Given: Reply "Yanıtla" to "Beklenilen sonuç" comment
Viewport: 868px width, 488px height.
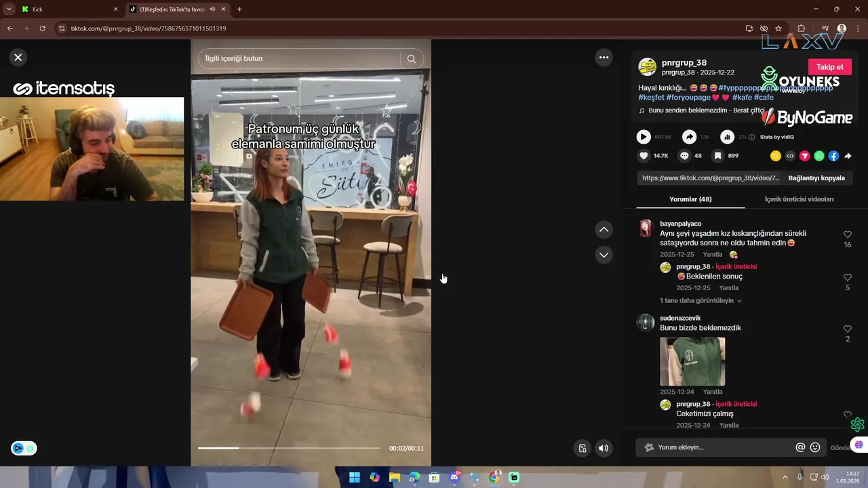Looking at the screenshot, I should 728,288.
